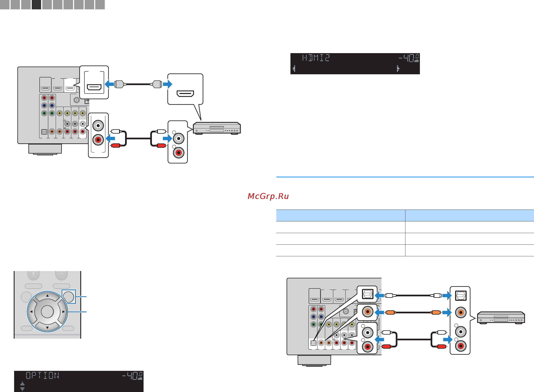Select the dark highlighted square in the top strip
Viewport: 534px width, 392px height.
(x=36, y=5)
